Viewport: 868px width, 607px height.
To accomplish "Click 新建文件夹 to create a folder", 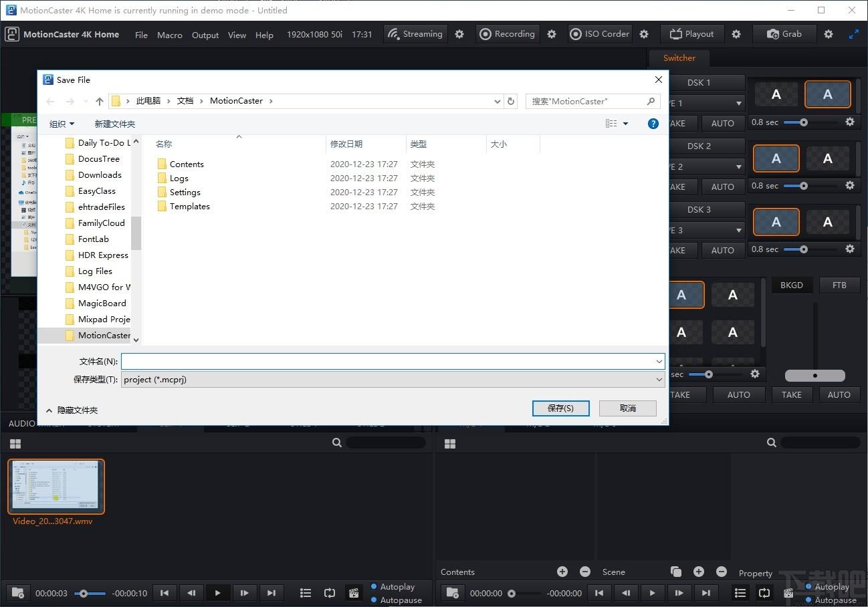I will point(115,124).
